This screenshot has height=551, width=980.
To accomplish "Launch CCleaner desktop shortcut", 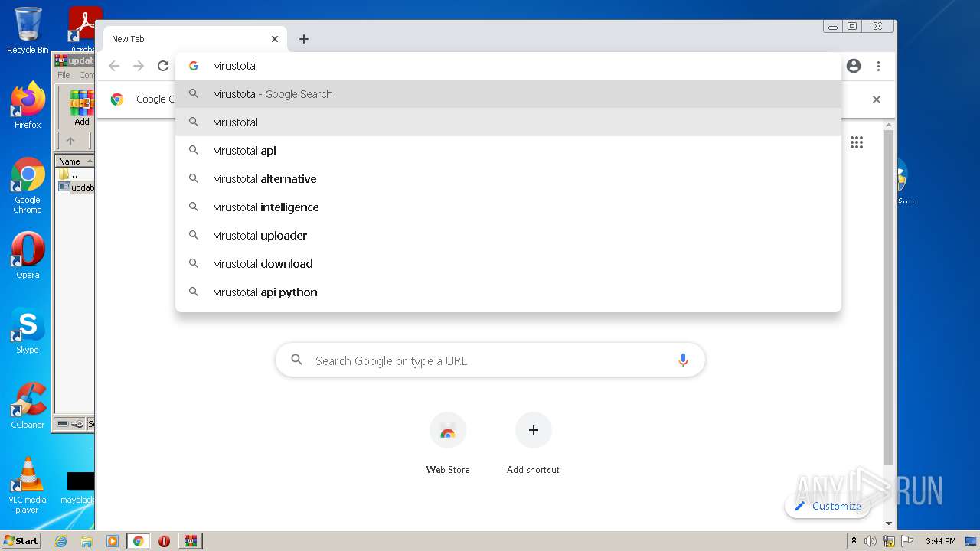I will (28, 406).
